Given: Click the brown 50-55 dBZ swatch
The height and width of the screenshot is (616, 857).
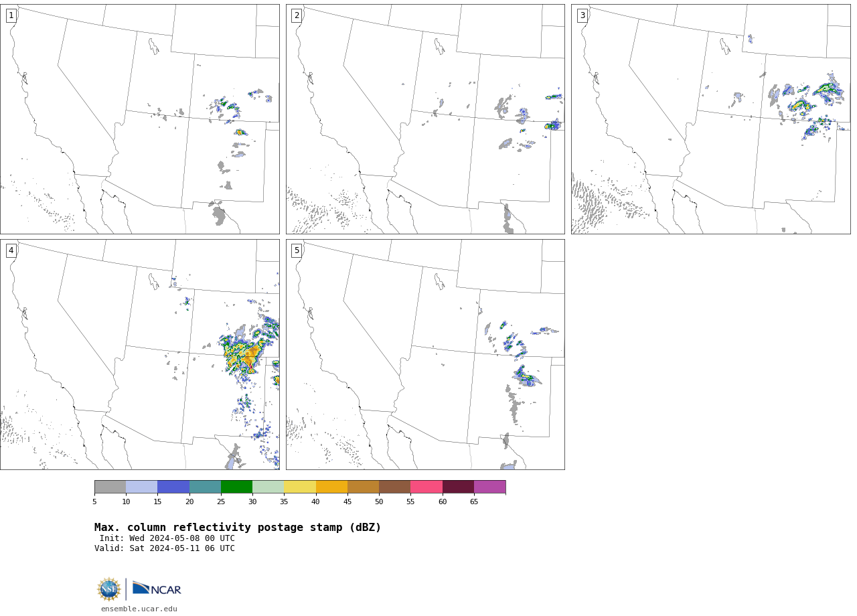Looking at the screenshot, I should pyautogui.click(x=395, y=487).
